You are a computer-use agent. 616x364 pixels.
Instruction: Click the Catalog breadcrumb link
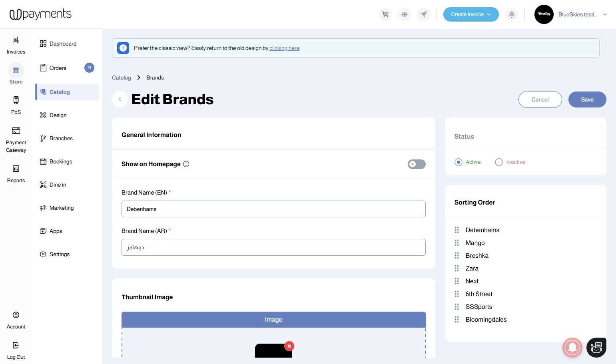[x=122, y=78]
